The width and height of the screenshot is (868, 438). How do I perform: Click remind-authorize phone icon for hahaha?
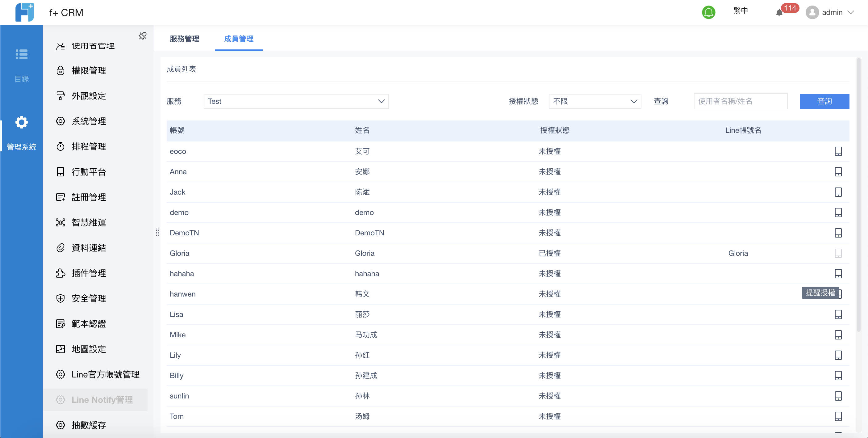(x=838, y=273)
